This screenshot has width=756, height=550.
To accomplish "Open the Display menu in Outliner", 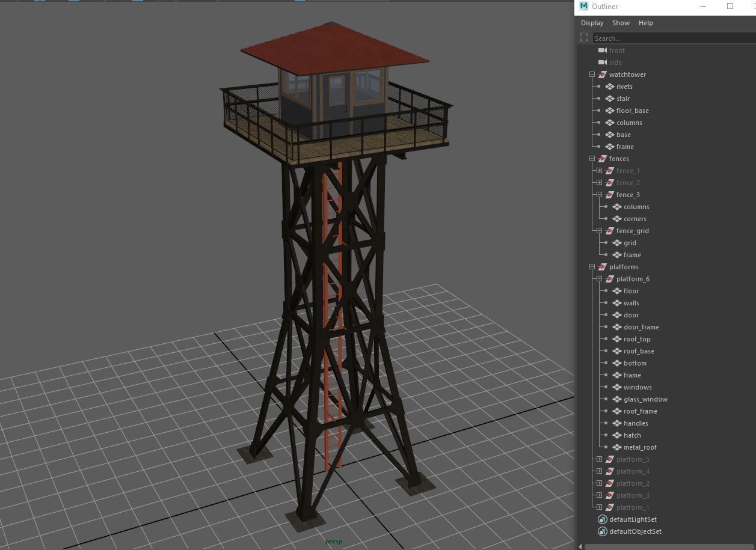I will pos(592,23).
